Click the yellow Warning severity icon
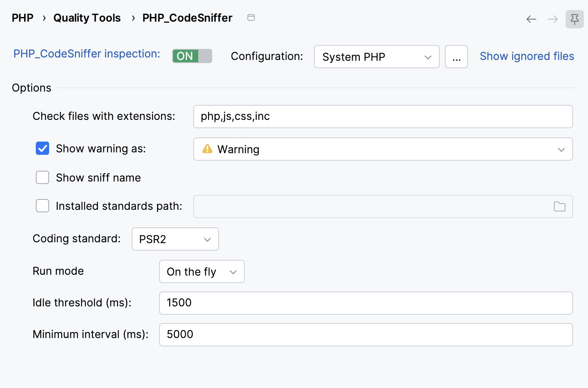 [207, 149]
